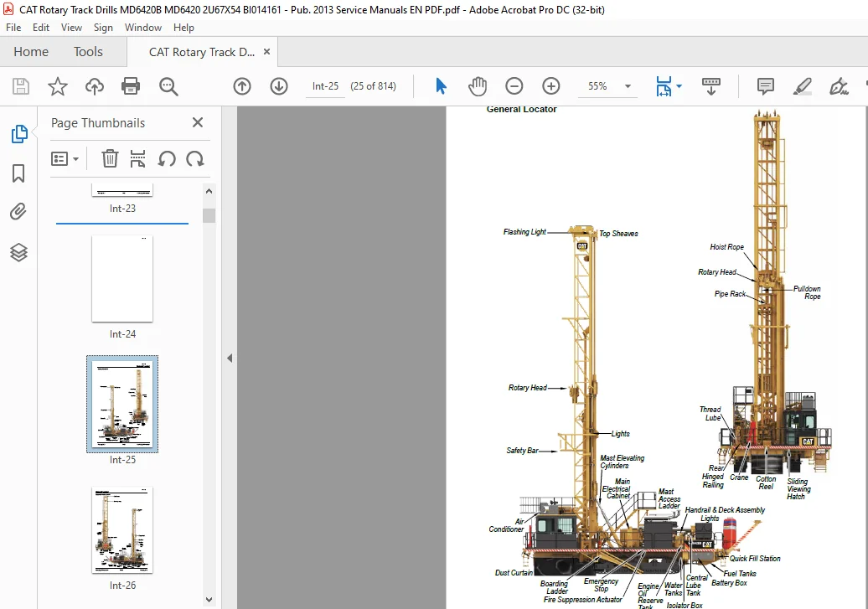Click the (25 of 814) page count
Viewport: 868px width, 609px height.
pos(373,86)
